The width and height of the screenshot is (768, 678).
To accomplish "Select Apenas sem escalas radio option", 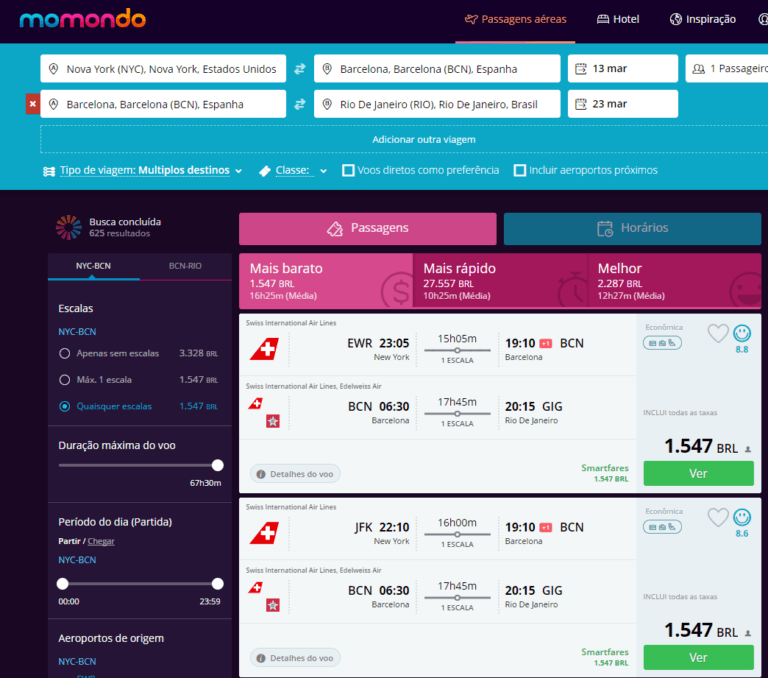I will [x=65, y=353].
